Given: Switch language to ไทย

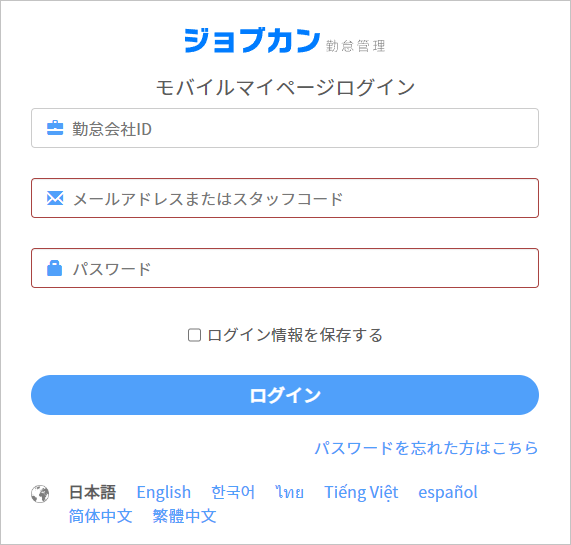Looking at the screenshot, I should point(290,492).
